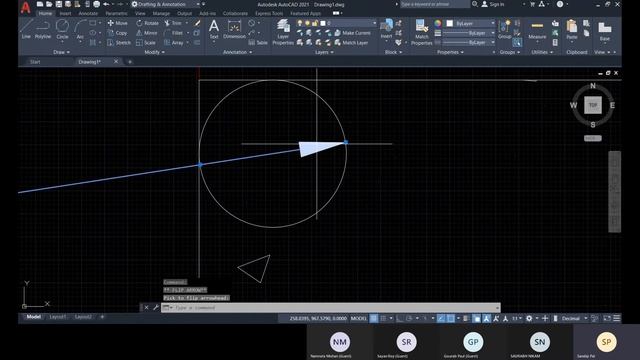Switch to the Layout1 tab

(x=58, y=317)
